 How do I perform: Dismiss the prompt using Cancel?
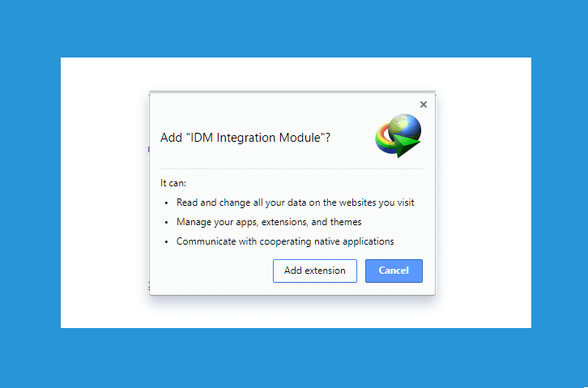click(x=394, y=271)
